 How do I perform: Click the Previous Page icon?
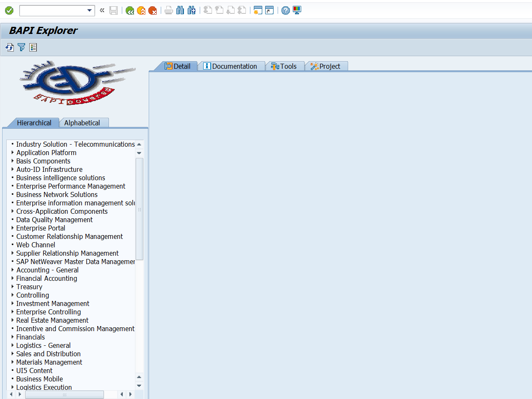pyautogui.click(x=219, y=10)
